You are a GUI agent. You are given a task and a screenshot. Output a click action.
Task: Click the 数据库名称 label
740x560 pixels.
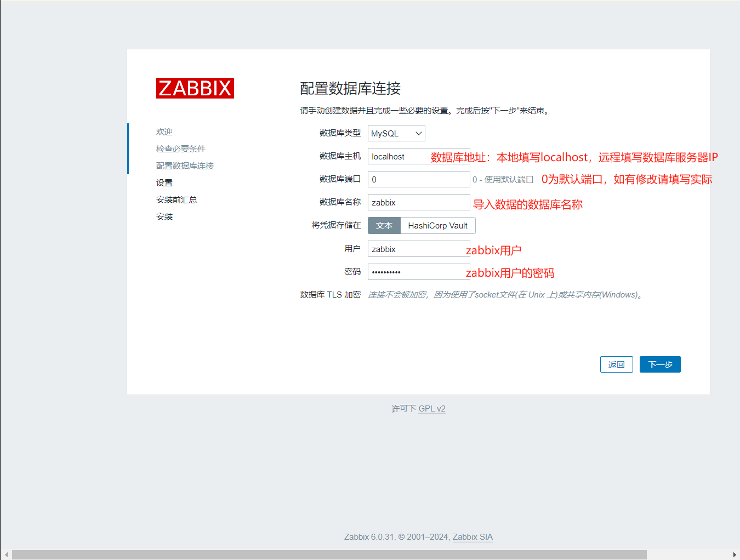340,202
